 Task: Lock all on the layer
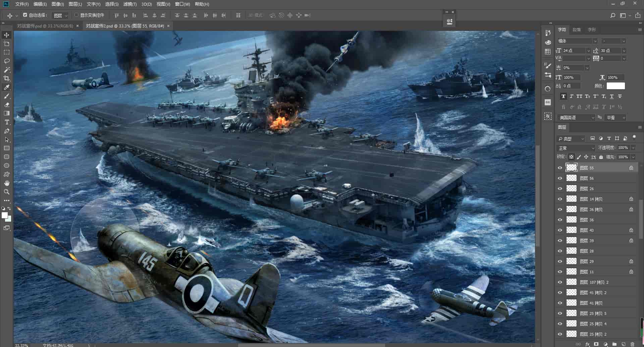(601, 157)
